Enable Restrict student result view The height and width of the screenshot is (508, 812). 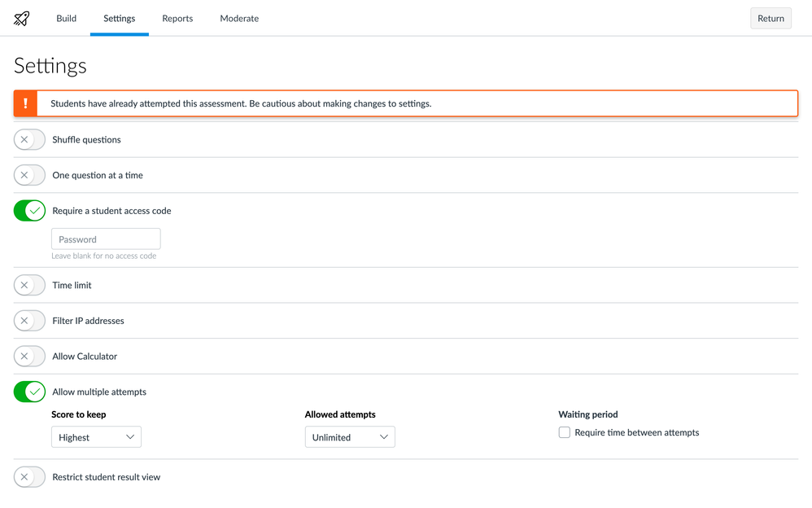point(29,477)
